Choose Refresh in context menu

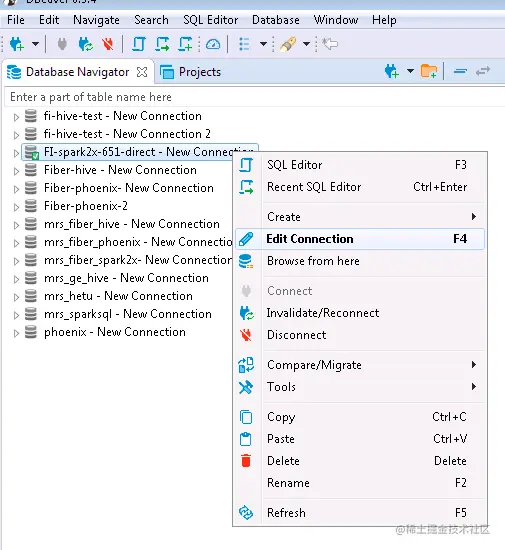coord(360,513)
